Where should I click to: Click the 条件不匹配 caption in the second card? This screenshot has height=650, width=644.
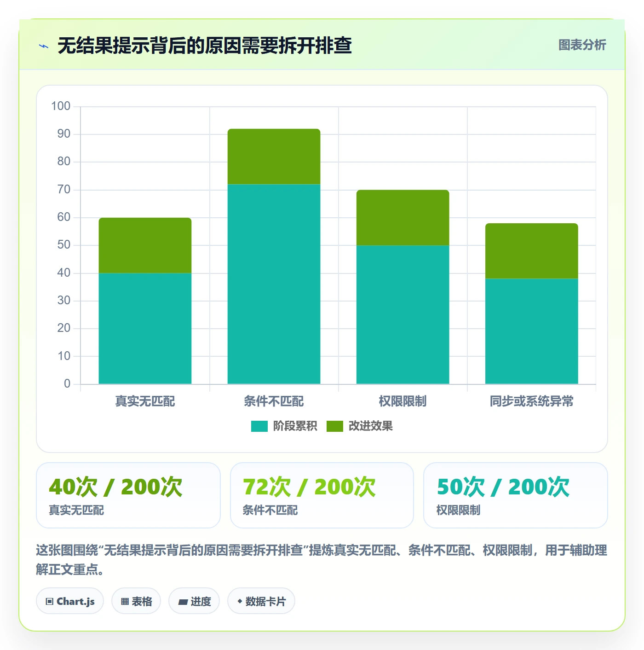click(270, 510)
